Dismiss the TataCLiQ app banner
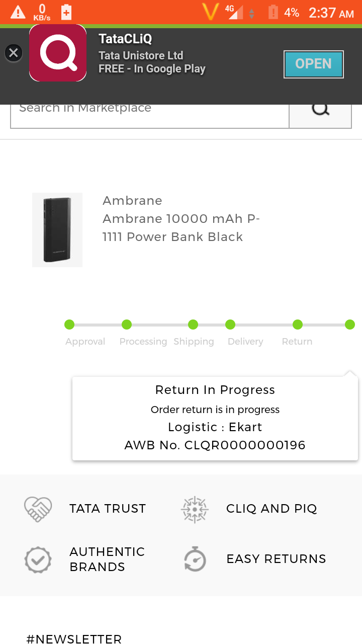 pyautogui.click(x=14, y=53)
